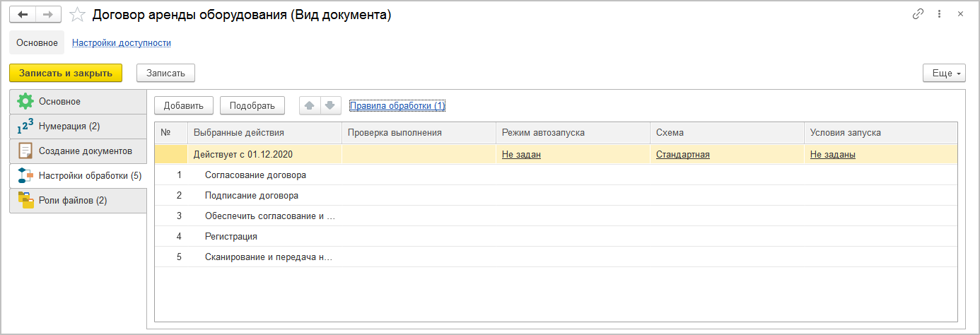Click the forward navigation arrow
The height and width of the screenshot is (335, 980).
(48, 14)
